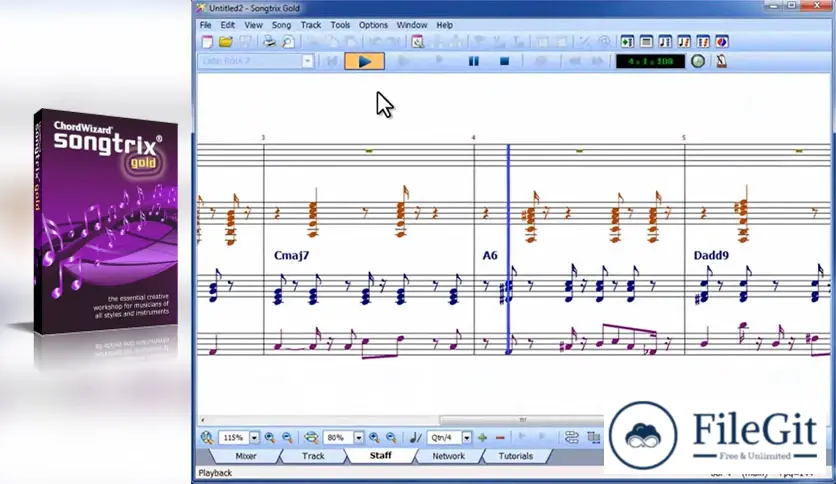The image size is (836, 484).
Task: Click the Print icon in toolbar
Action: click(269, 42)
